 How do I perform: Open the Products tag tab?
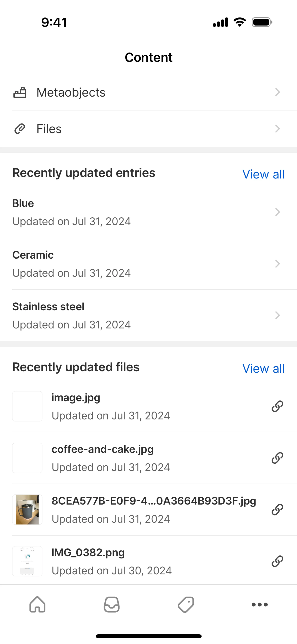tap(186, 605)
